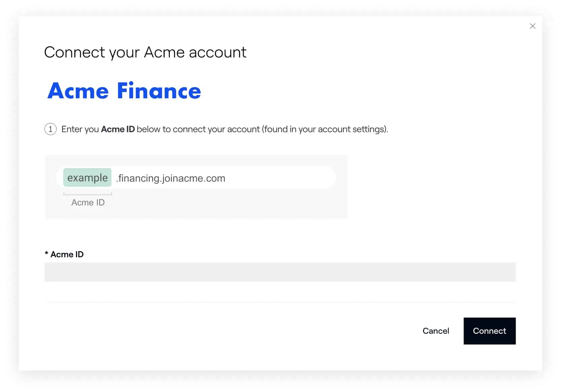Close the Connect your Acme account dialog
The height and width of the screenshot is (392, 561).
pos(532,26)
